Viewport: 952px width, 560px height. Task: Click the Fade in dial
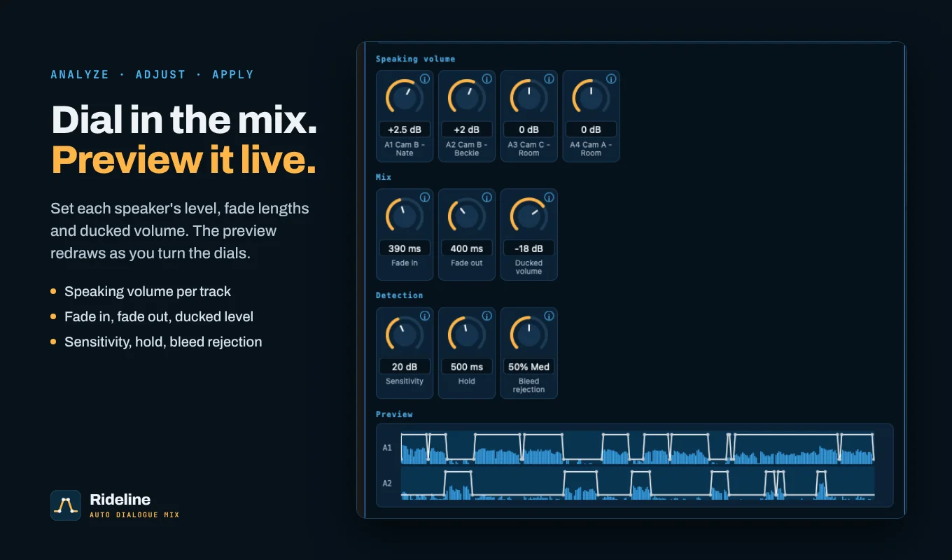pos(405,216)
